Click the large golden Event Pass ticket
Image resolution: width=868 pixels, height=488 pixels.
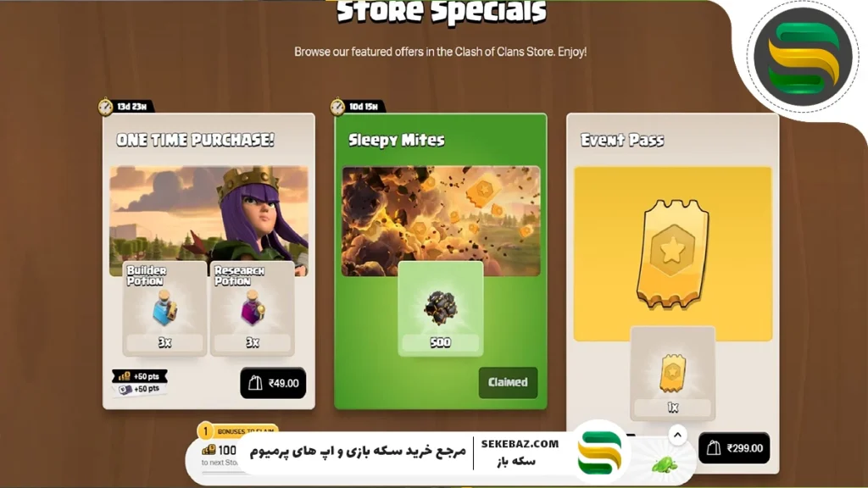pyautogui.click(x=672, y=254)
